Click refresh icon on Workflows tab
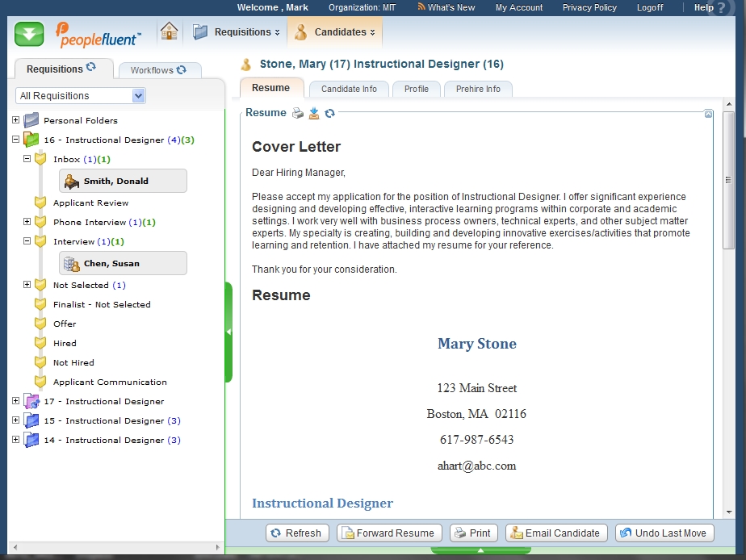Screen dimensions: 746x560 coord(182,70)
